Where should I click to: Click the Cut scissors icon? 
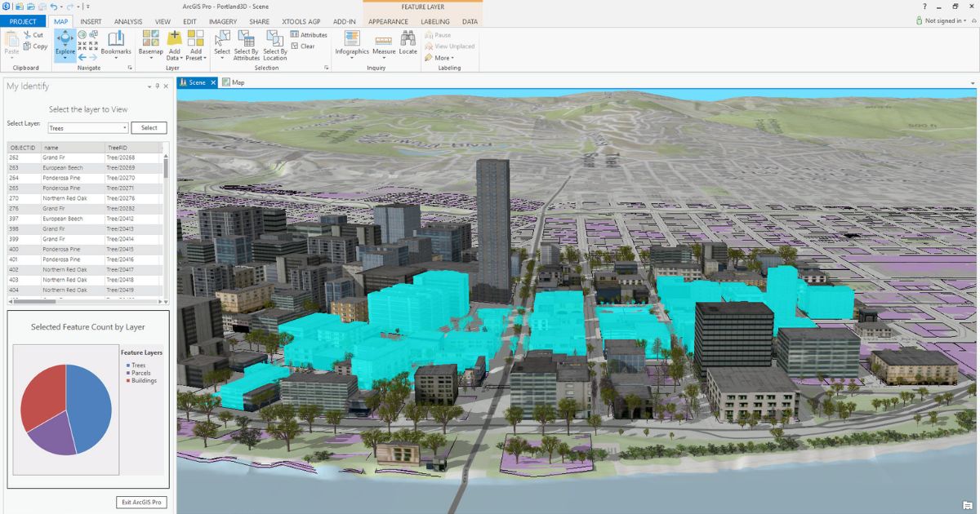pyautogui.click(x=27, y=35)
